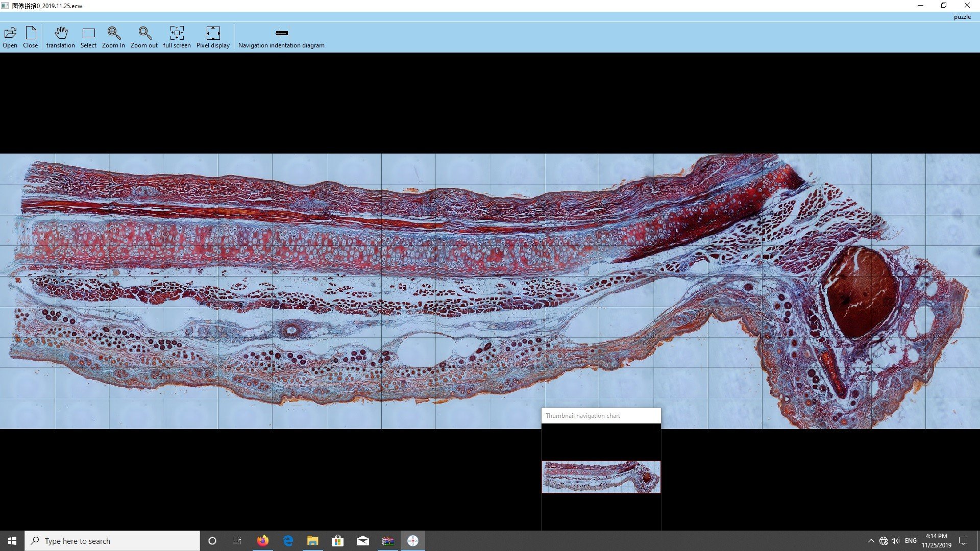
Task: Launch Firefox from the taskbar
Action: coord(263,541)
